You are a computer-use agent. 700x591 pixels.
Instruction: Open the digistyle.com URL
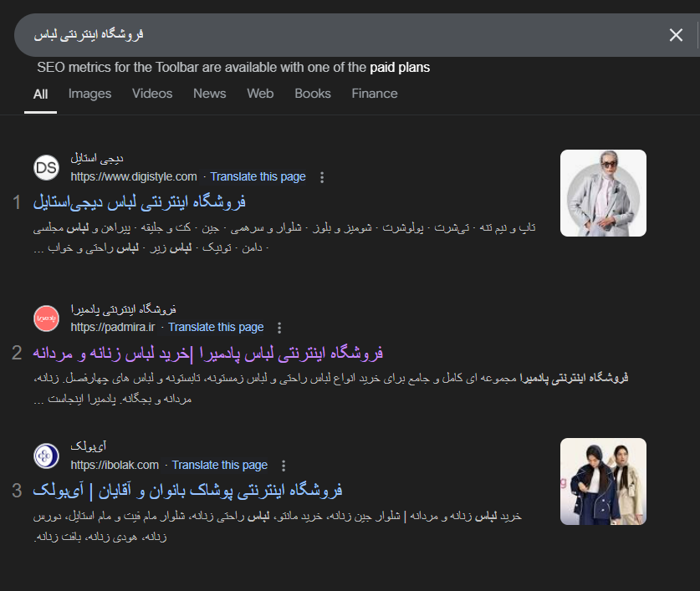click(134, 176)
